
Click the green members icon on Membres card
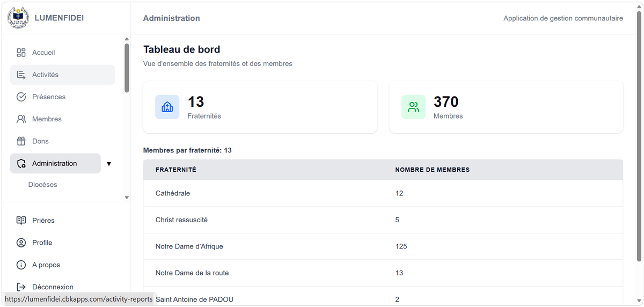point(413,107)
